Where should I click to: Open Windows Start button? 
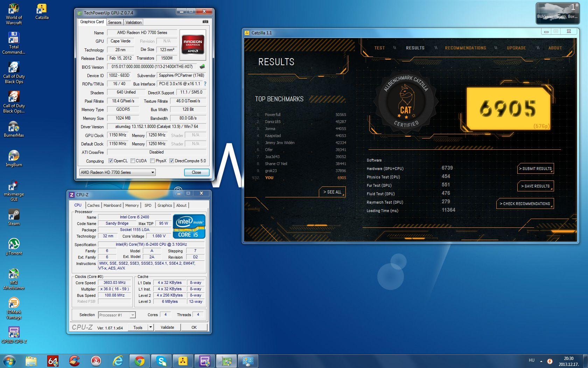(x=9, y=361)
